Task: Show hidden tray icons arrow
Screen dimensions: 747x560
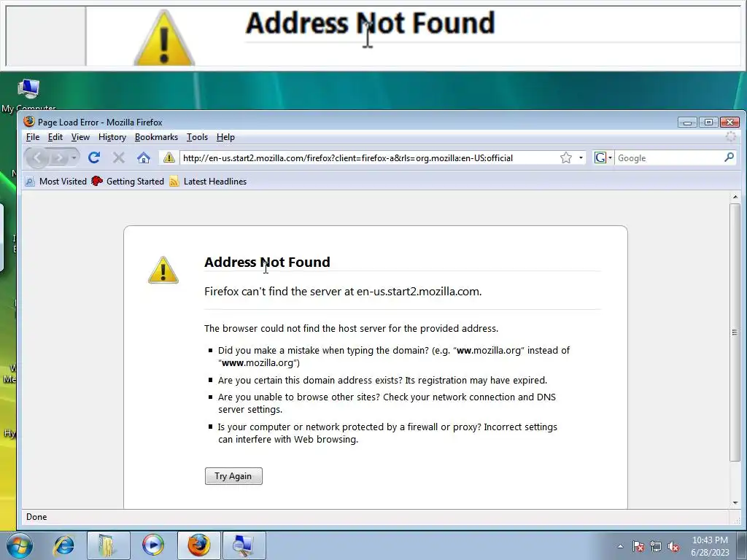Action: pyautogui.click(x=620, y=546)
